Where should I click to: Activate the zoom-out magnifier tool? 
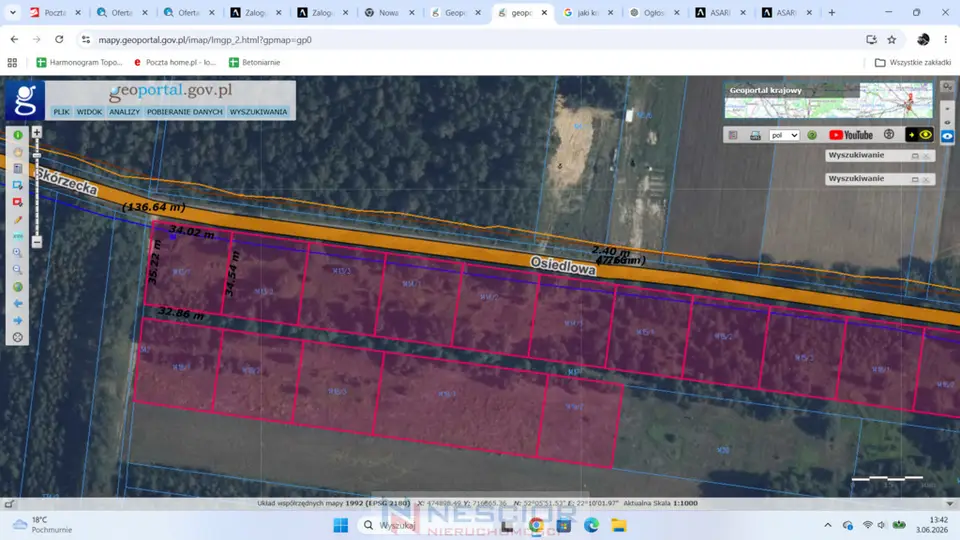click(x=18, y=269)
